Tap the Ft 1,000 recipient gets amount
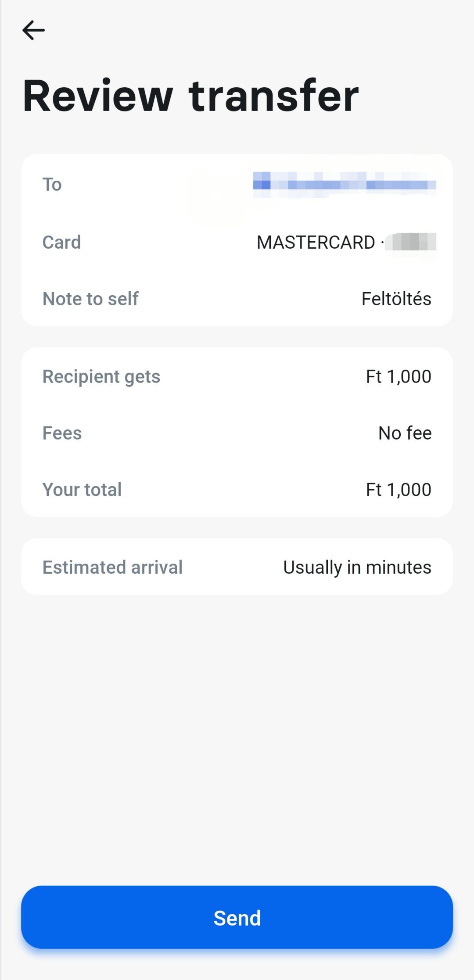The width and height of the screenshot is (474, 980). [x=399, y=376]
